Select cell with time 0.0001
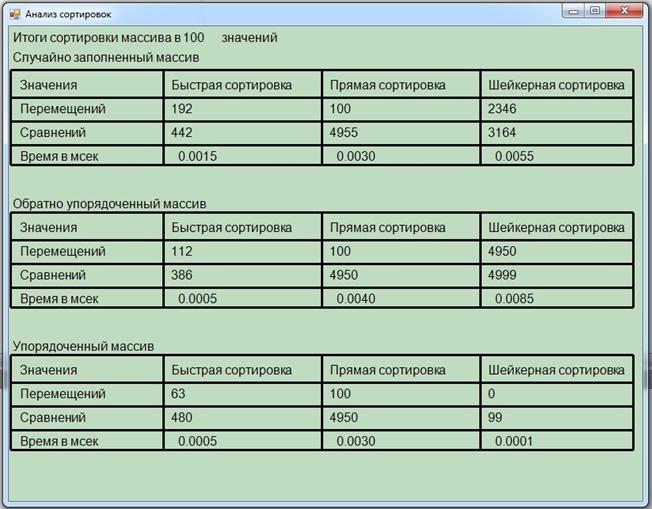Screen dimensions: 652x509 [x=557, y=441]
